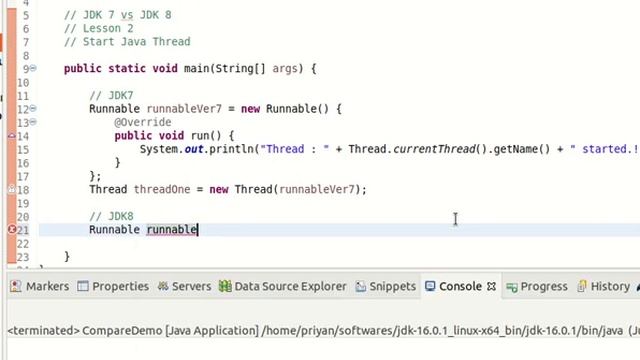Click the error marker on line 21
Screen dimensions: 640x360
click(x=12, y=230)
